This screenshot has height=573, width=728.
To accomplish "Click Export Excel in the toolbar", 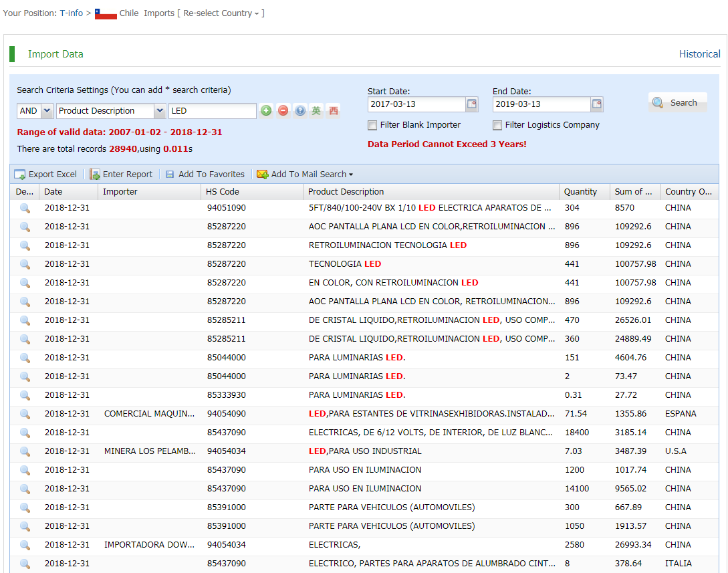I will pos(45,175).
